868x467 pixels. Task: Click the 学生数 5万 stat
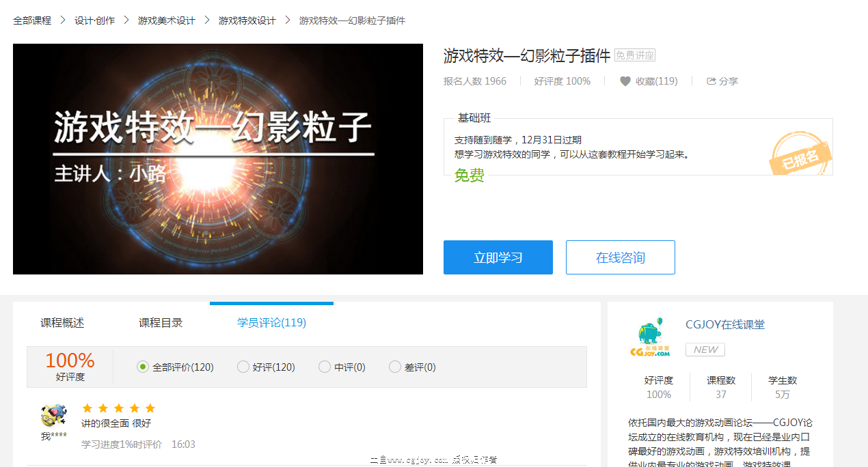[x=783, y=387]
